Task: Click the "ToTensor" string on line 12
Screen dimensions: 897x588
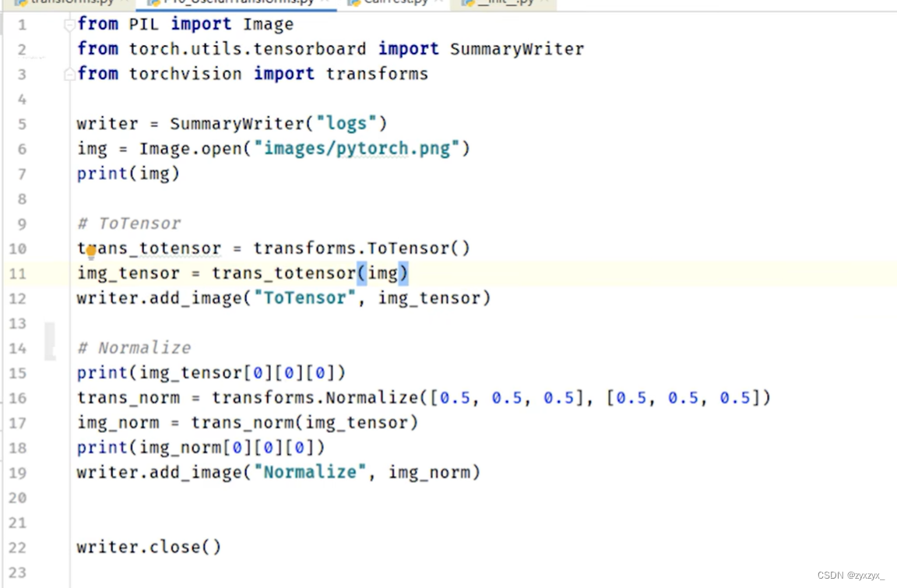Action: [x=304, y=298]
